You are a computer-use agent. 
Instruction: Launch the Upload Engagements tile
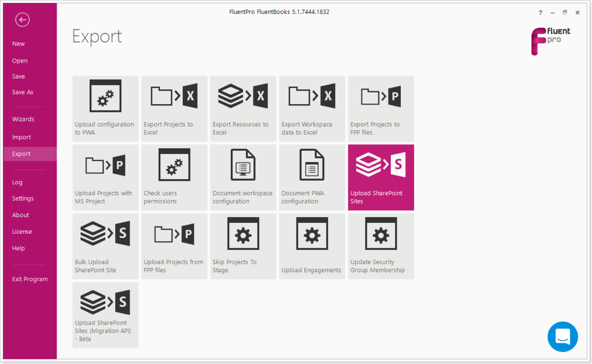click(312, 246)
